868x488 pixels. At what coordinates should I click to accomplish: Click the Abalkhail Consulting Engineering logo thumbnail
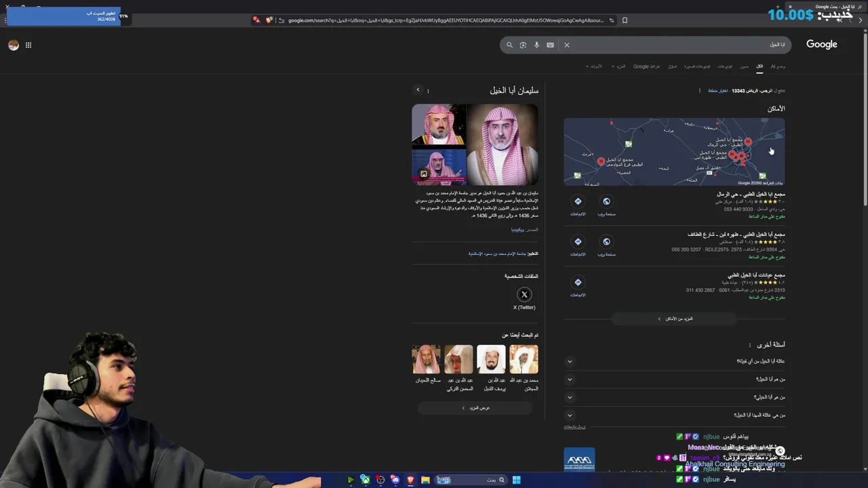pyautogui.click(x=579, y=460)
